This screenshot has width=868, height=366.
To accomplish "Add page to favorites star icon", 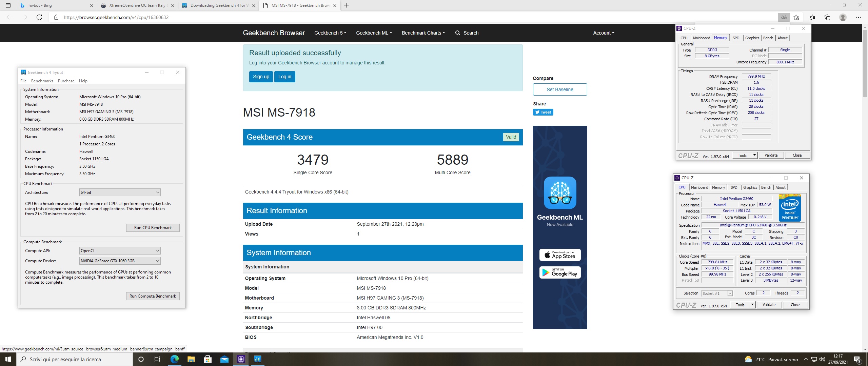I will 796,17.
